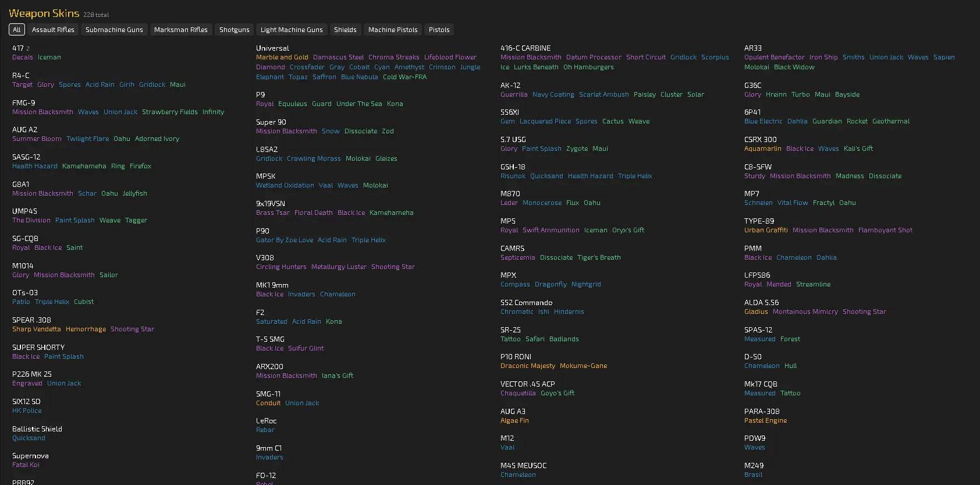Select the Aquamarlin skin under CSRX 300
Image resolution: width=980 pixels, height=485 pixels.
point(762,149)
